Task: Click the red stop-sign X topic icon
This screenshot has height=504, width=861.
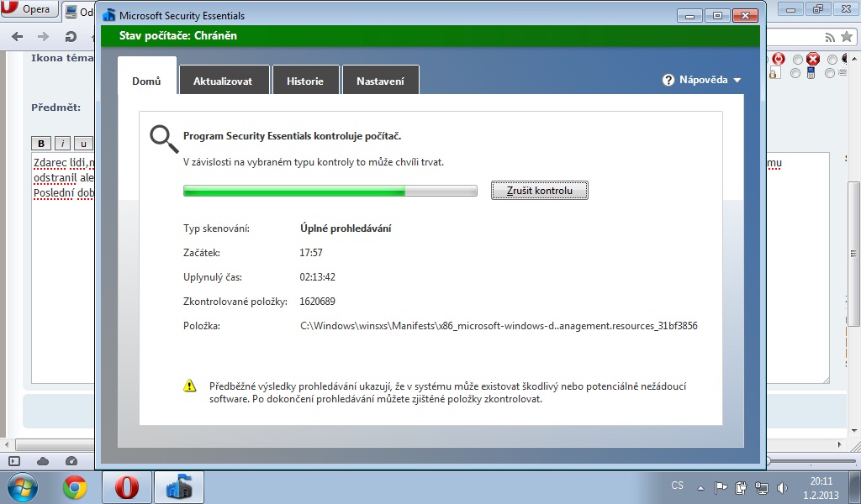Action: click(x=813, y=59)
